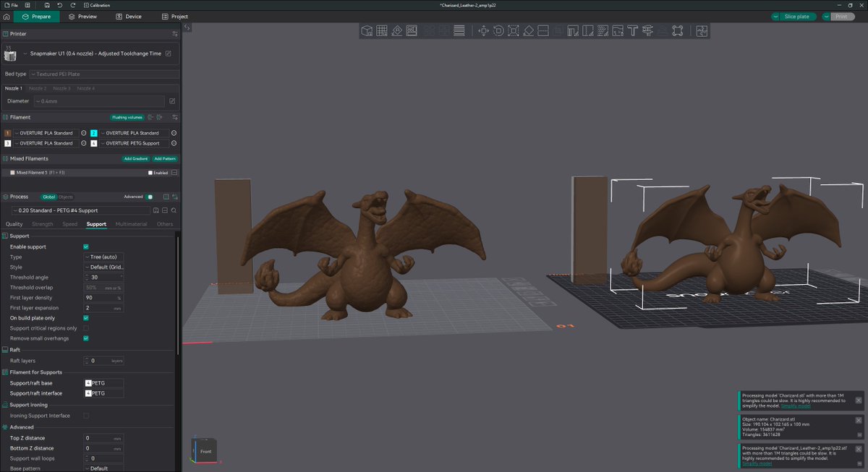This screenshot has height=472, width=868.
Task: Select the Rotate tool
Action: tap(498, 30)
